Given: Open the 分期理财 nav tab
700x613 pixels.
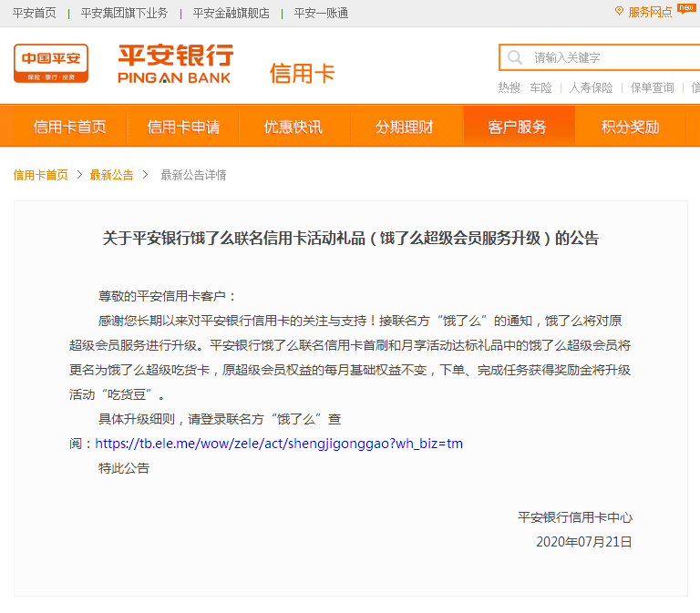Looking at the screenshot, I should click(x=404, y=127).
